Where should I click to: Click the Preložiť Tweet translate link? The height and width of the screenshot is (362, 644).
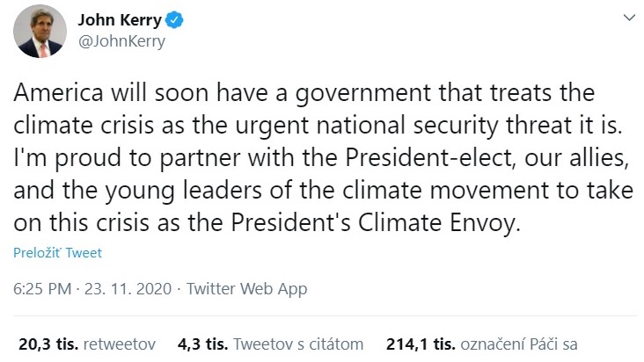pos(57,253)
